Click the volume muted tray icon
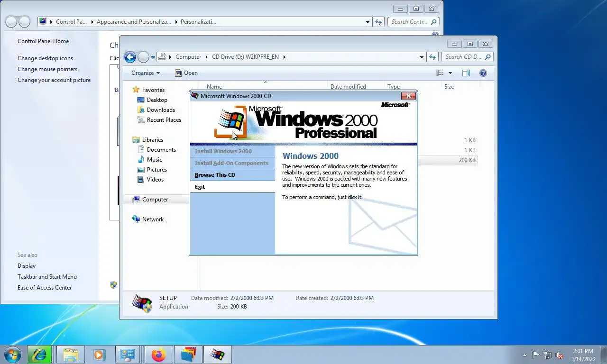The image size is (607, 364). pyautogui.click(x=559, y=355)
